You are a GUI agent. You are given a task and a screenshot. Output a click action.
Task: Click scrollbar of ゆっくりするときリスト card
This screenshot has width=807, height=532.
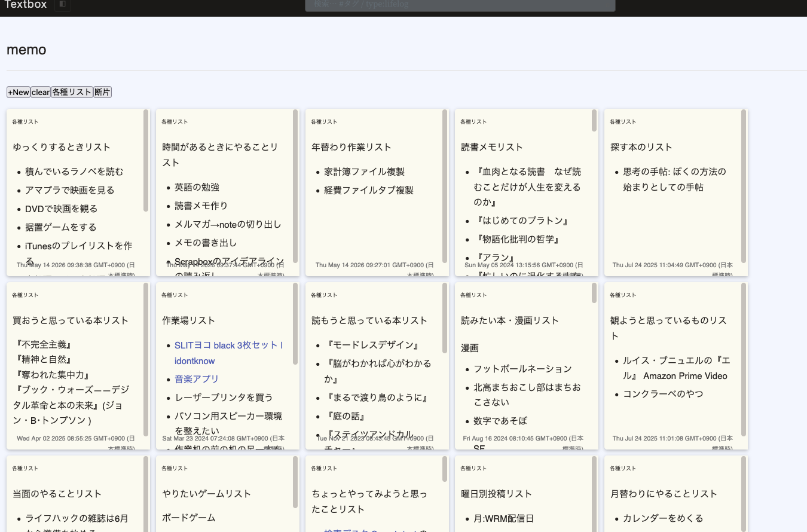click(x=146, y=160)
